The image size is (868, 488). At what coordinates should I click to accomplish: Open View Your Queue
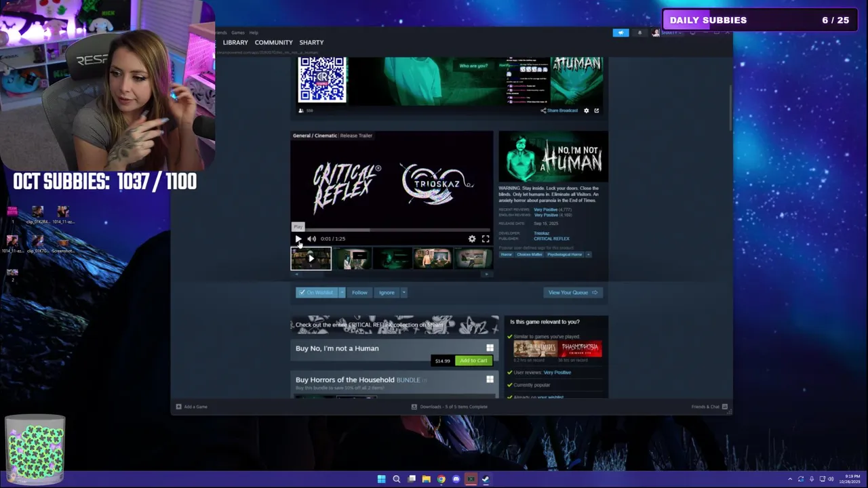[573, 292]
